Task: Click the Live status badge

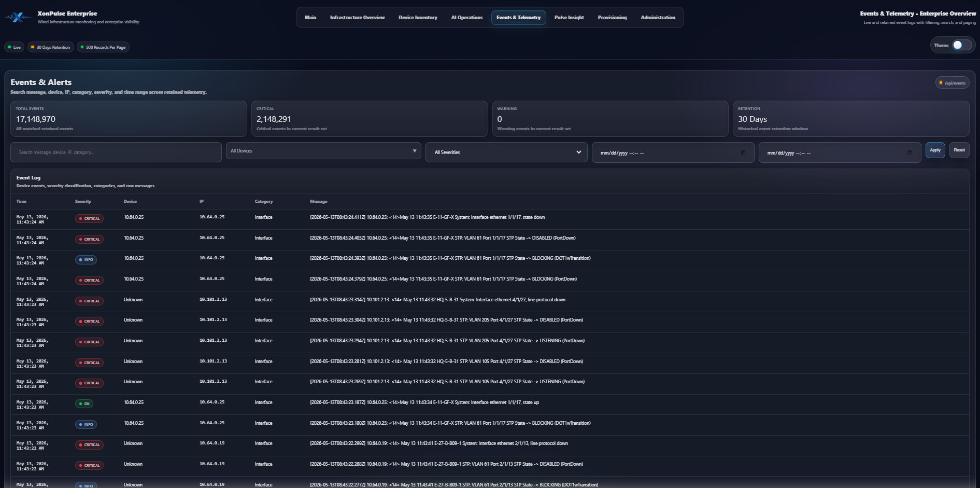Action: click(x=15, y=47)
